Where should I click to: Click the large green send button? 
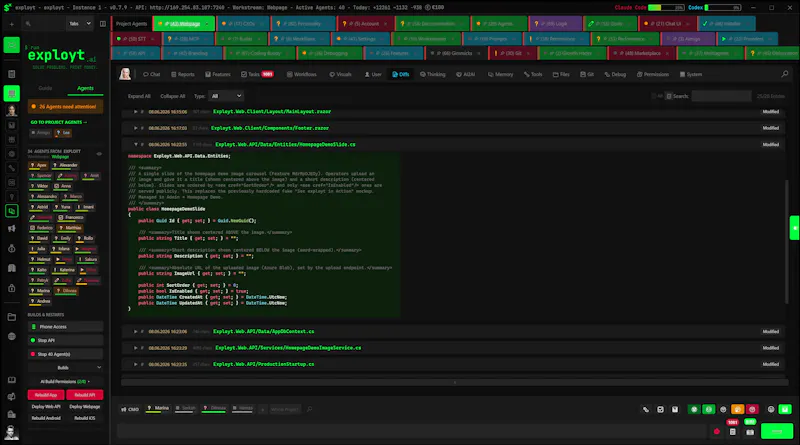click(777, 431)
